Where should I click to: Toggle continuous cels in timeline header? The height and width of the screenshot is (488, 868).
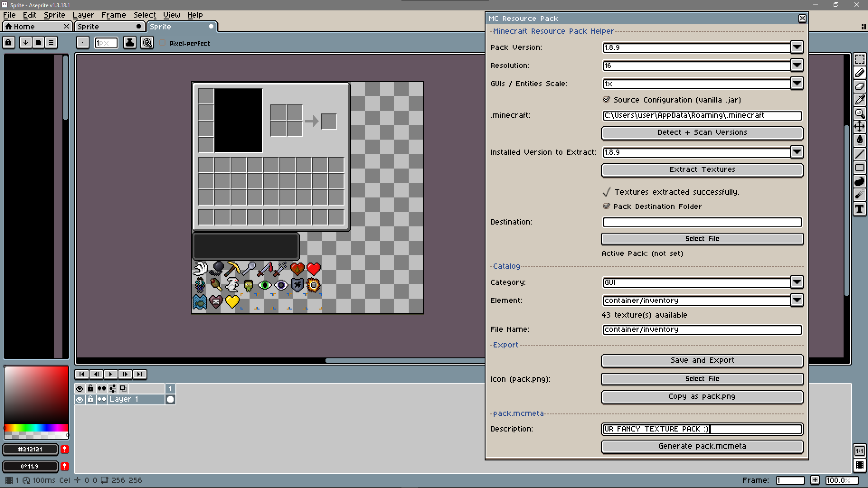102,388
